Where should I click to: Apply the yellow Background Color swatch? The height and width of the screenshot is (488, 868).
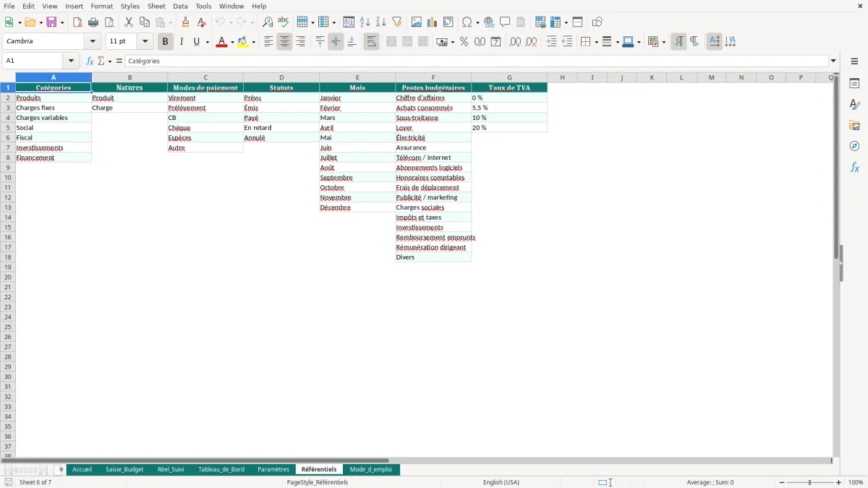[x=243, y=42]
